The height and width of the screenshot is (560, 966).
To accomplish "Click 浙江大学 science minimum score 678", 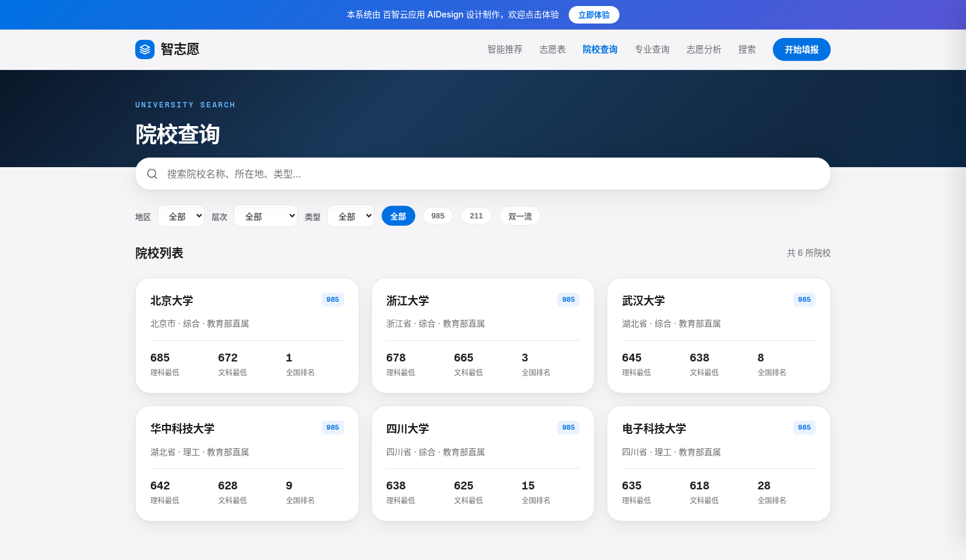I will (396, 358).
